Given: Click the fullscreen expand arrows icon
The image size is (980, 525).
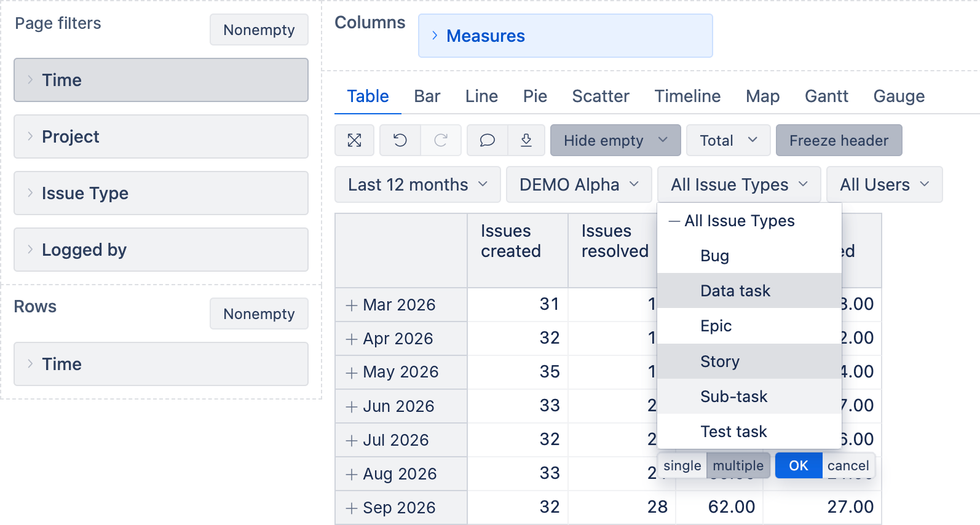Looking at the screenshot, I should (x=355, y=140).
